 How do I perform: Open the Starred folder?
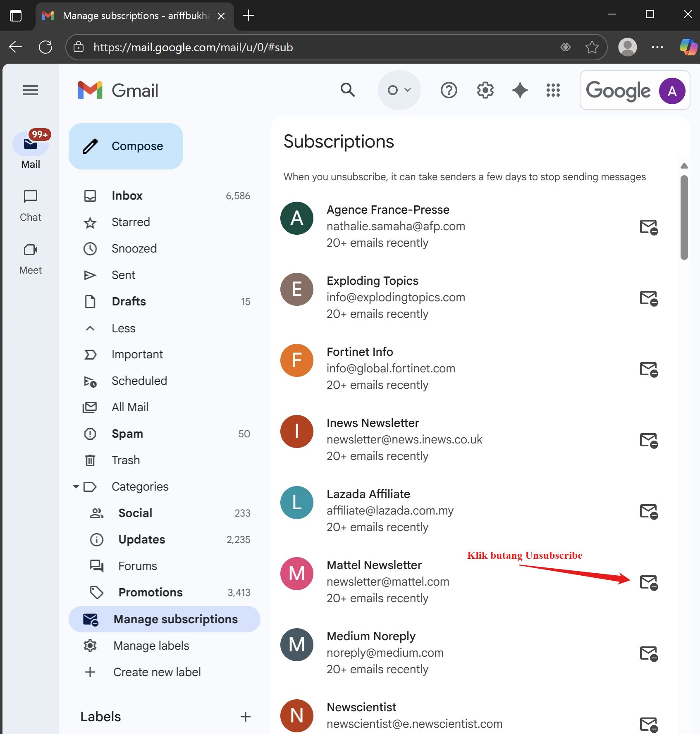tap(165, 222)
